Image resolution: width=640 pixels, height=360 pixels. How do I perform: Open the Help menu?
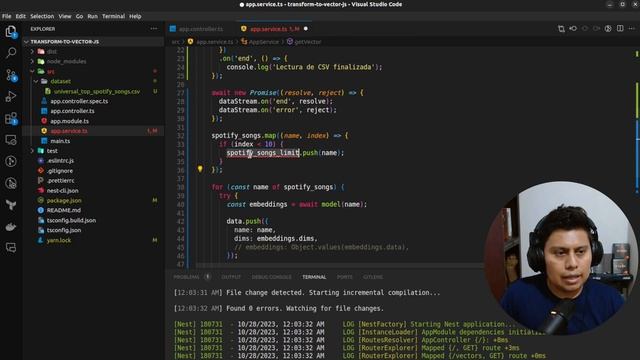point(135,16)
